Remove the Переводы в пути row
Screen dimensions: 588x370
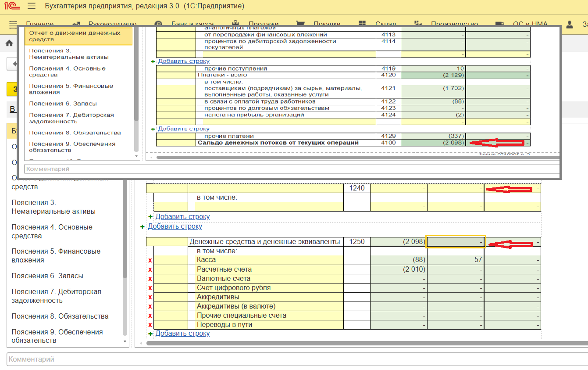pos(150,325)
